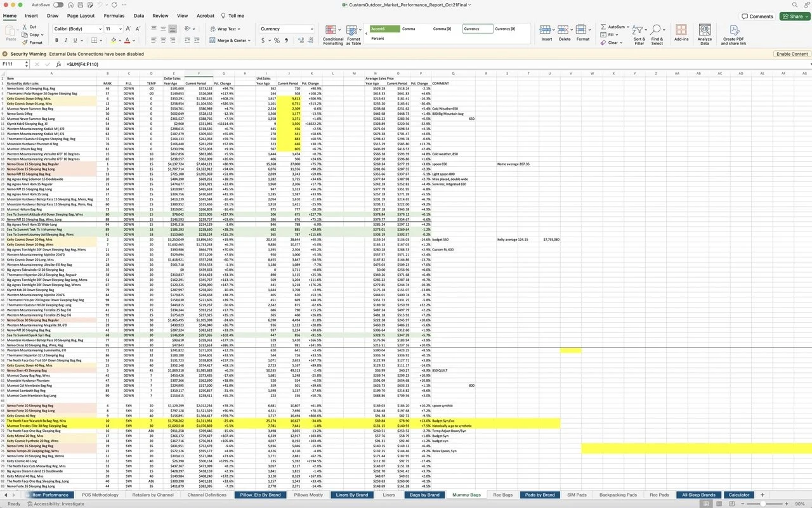The image size is (812, 508).
Task: Open the Font name Calibri combo box
Action: (x=77, y=29)
